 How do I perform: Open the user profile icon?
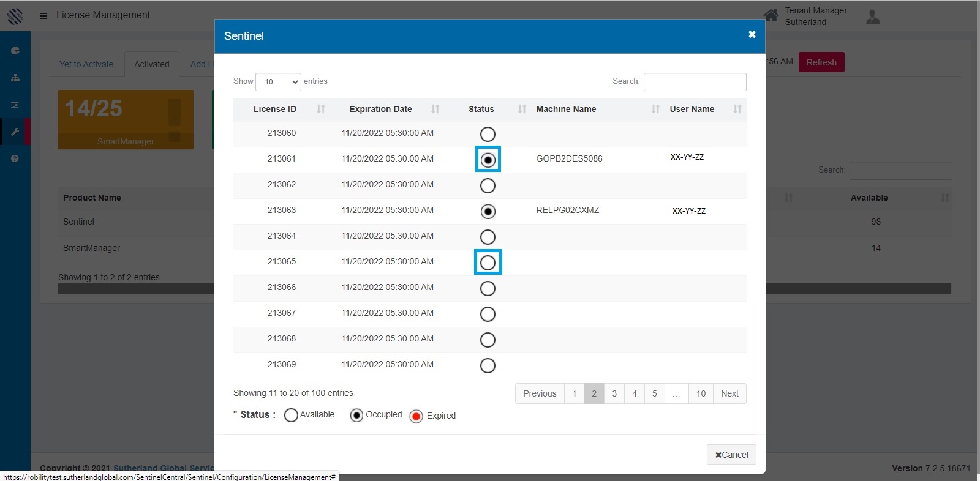[873, 17]
